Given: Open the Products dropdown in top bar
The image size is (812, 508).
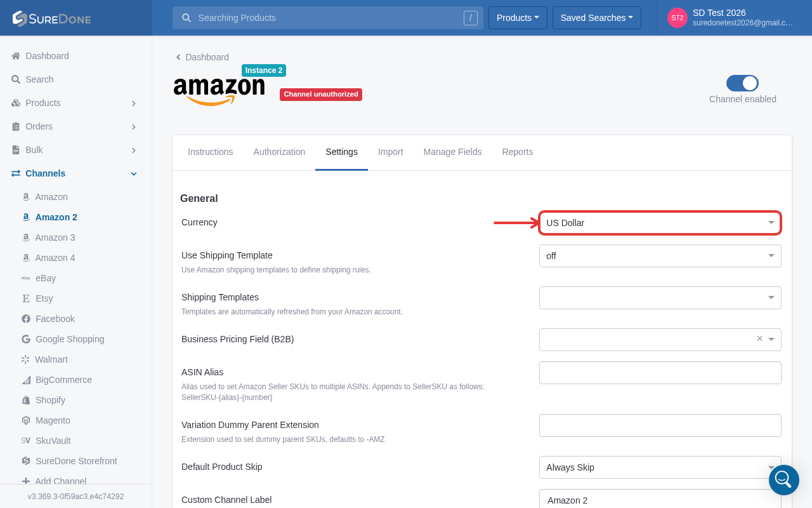Looking at the screenshot, I should [x=518, y=18].
